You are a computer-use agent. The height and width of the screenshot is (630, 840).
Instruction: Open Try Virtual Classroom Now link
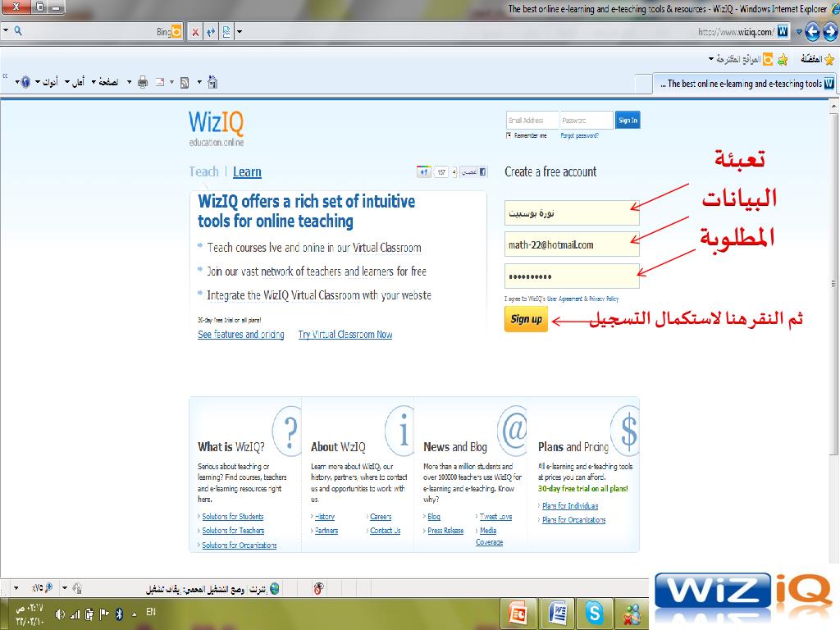(x=345, y=335)
